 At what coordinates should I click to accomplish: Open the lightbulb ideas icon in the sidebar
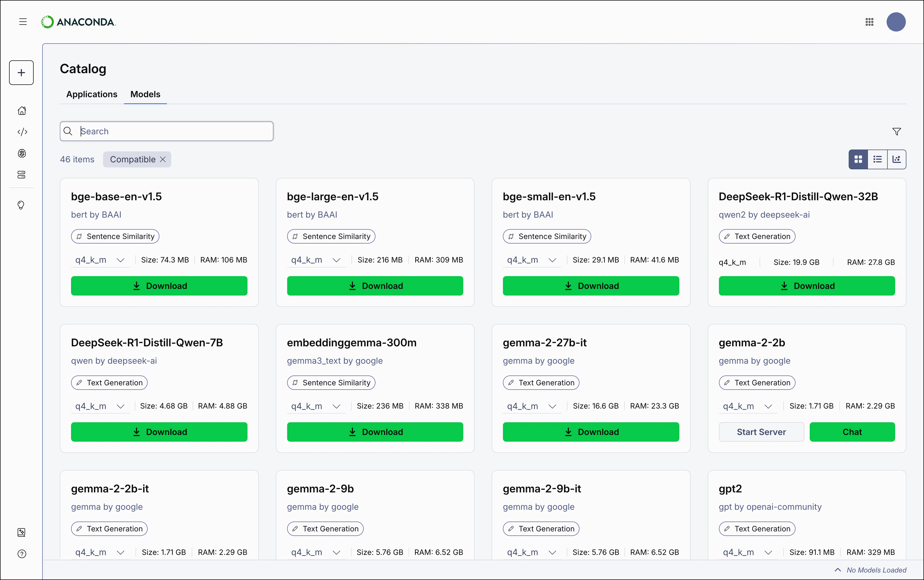22,205
